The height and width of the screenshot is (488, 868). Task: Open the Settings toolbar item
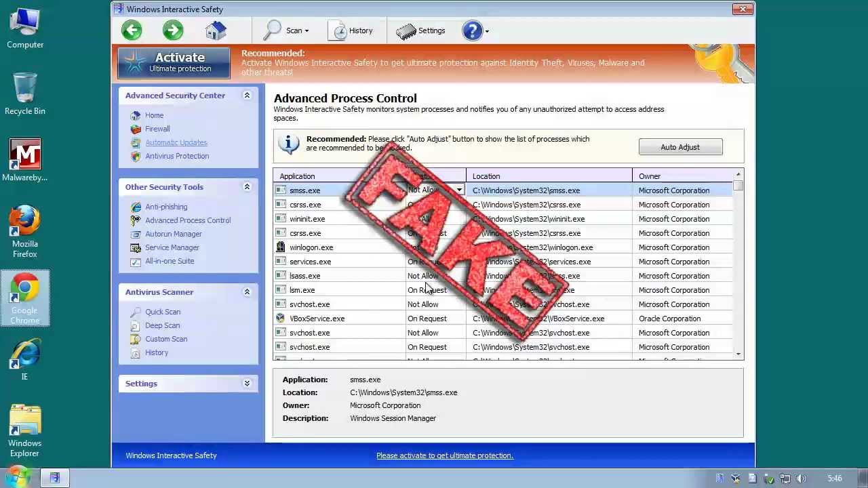click(420, 30)
